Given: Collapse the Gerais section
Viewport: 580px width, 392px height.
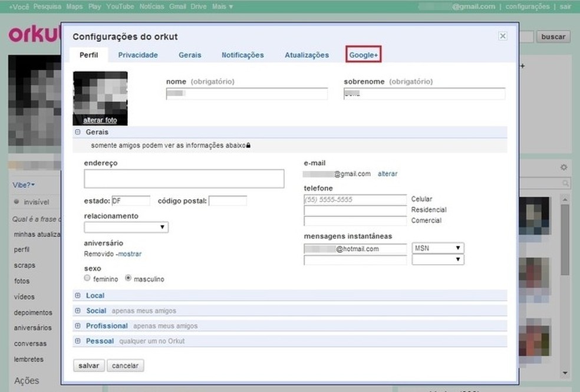Looking at the screenshot, I should (78, 132).
